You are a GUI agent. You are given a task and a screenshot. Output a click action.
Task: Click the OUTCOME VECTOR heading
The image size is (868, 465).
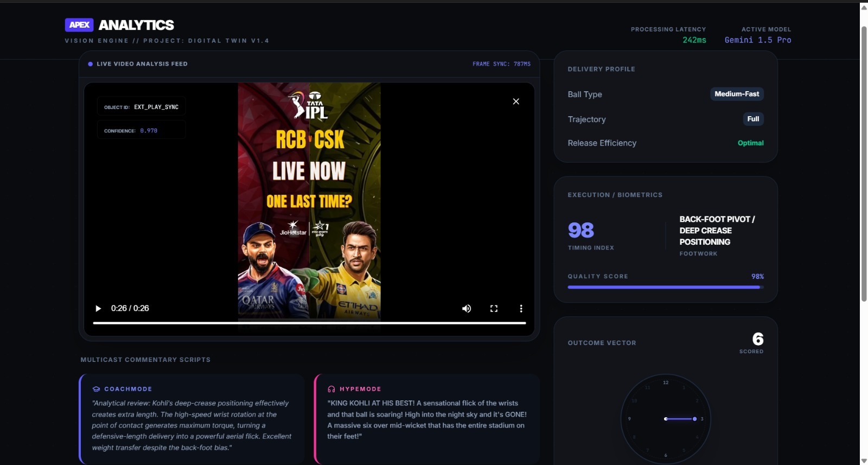[x=602, y=343]
